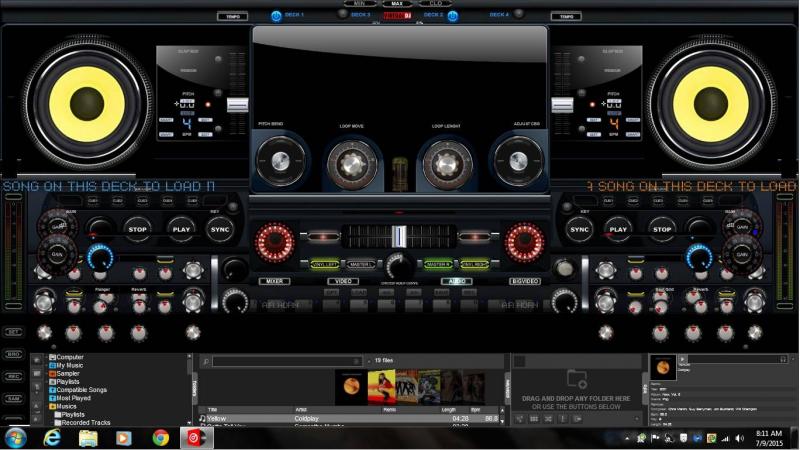Click the right deck SYNC button

click(x=580, y=229)
